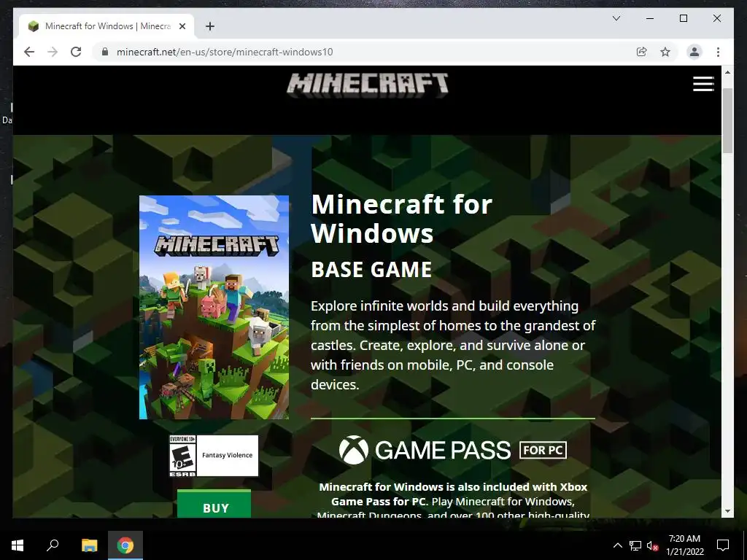Viewport: 747px width, 560px height.
Task: Click the muted volume tray icon
Action: coord(653,545)
